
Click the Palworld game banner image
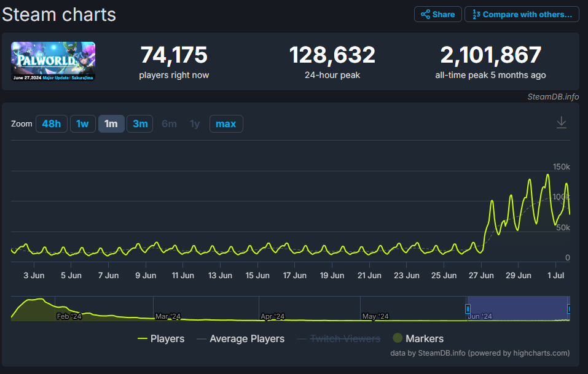click(x=53, y=61)
